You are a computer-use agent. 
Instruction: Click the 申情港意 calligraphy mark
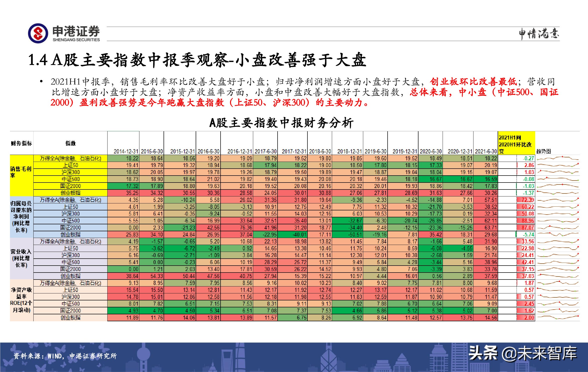(x=539, y=34)
